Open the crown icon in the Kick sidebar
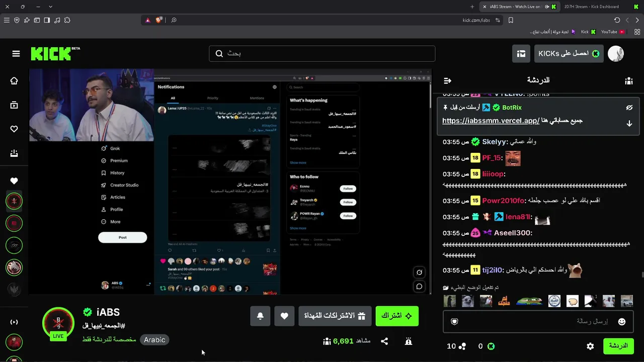This screenshot has height=362, width=644. pyautogui.click(x=14, y=153)
